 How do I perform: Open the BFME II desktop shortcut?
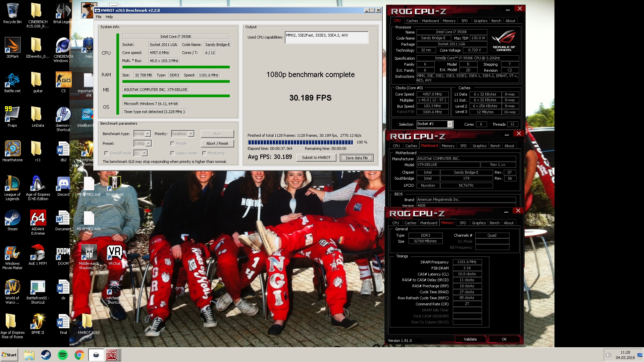38,324
